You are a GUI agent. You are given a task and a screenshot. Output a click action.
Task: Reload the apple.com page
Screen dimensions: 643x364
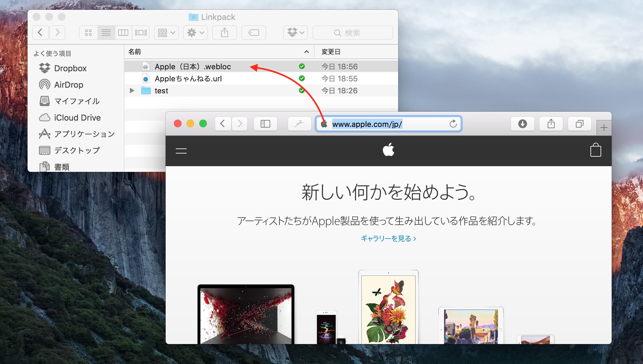(x=453, y=124)
